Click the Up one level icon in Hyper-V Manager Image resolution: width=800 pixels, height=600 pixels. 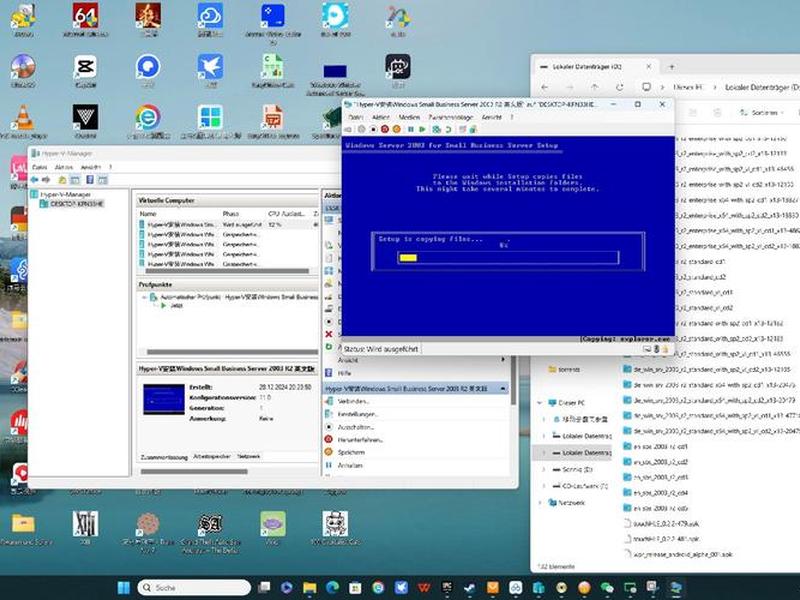point(62,180)
